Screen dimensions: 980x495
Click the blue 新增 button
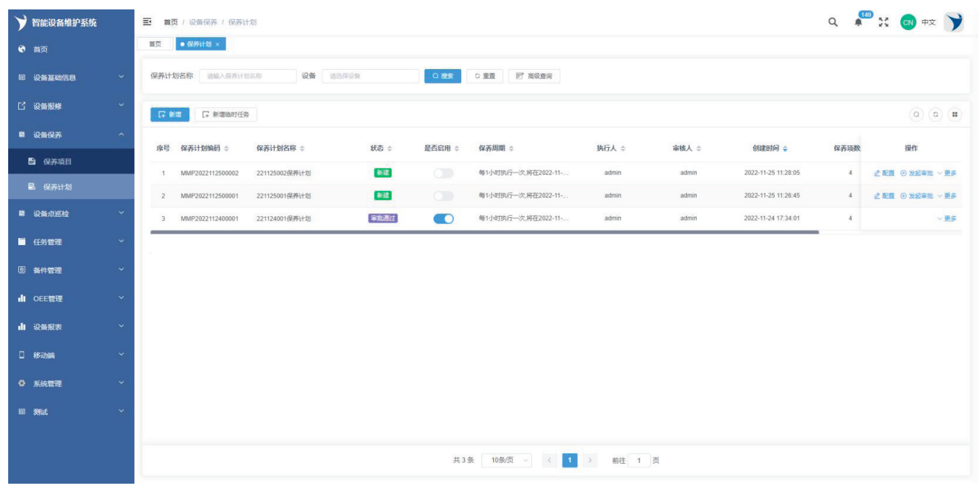click(x=170, y=114)
